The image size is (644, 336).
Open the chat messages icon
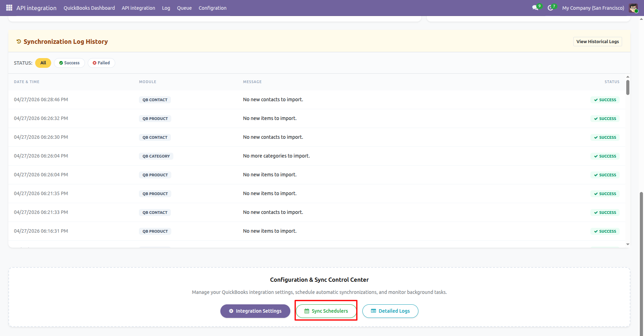click(x=535, y=8)
